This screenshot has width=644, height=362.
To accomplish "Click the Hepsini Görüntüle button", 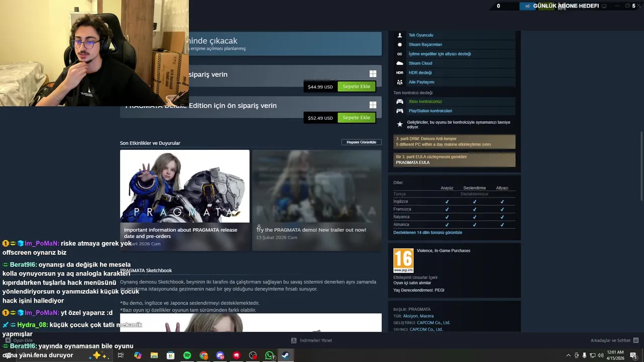I will [x=361, y=142].
